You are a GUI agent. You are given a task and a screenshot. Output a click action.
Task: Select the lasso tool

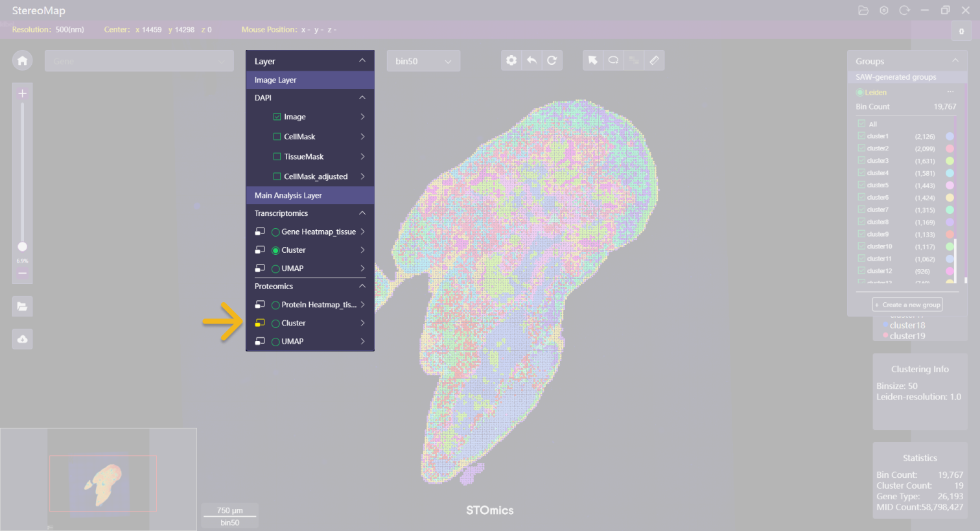tap(613, 60)
